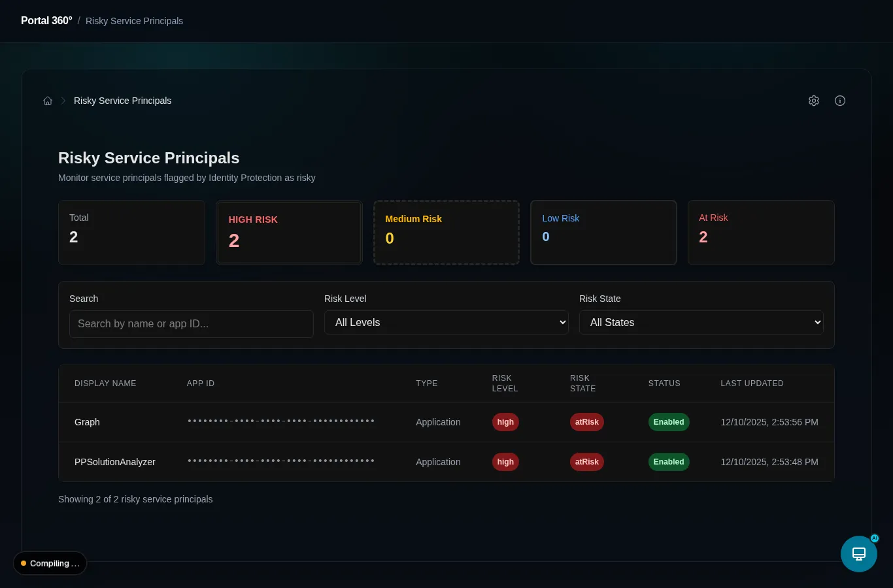Click the atRisk badge in Graph row
Viewport: 893px width, 588px height.
587,422
